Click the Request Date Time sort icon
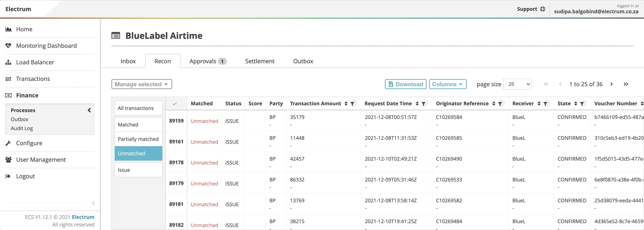 click(x=417, y=103)
